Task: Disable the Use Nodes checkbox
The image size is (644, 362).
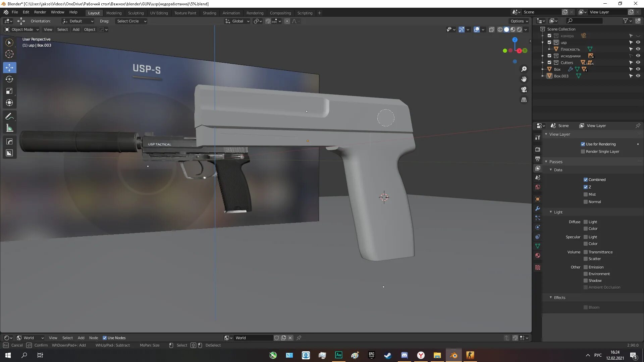Action: click(105, 338)
